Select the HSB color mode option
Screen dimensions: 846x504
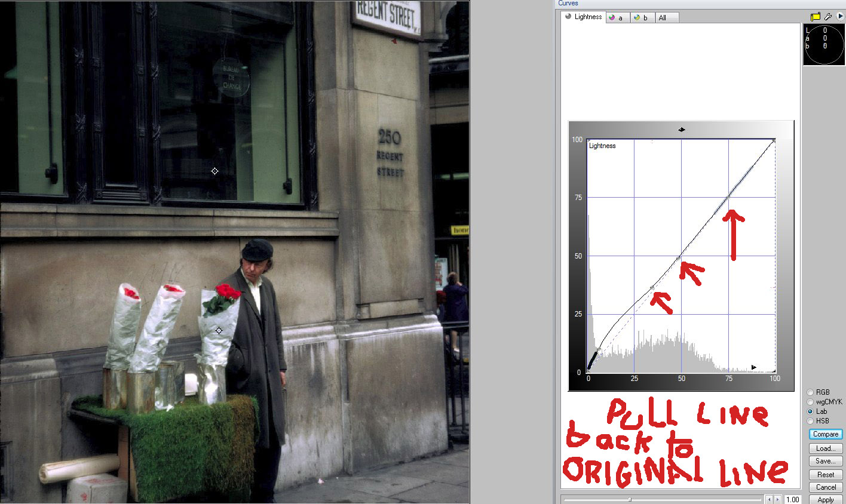[x=811, y=421]
